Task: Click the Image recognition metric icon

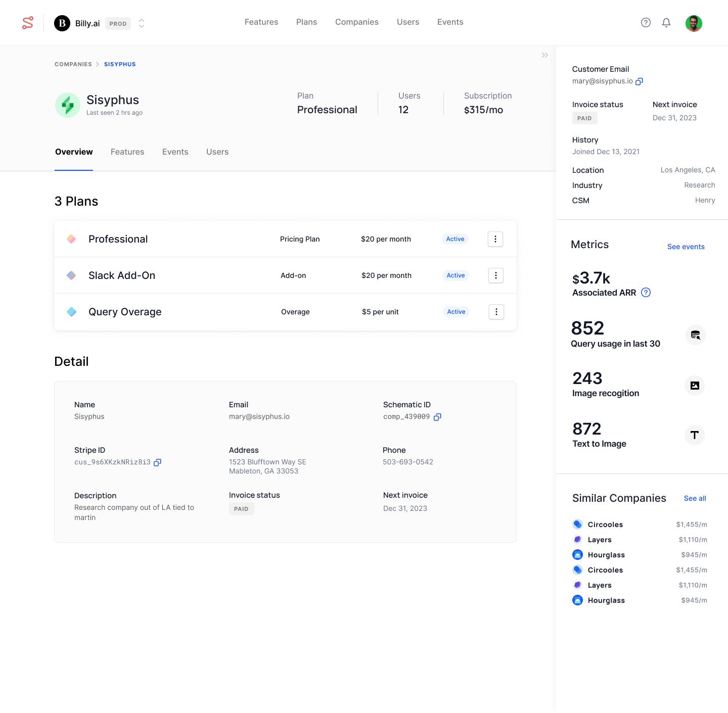Action: coord(695,386)
